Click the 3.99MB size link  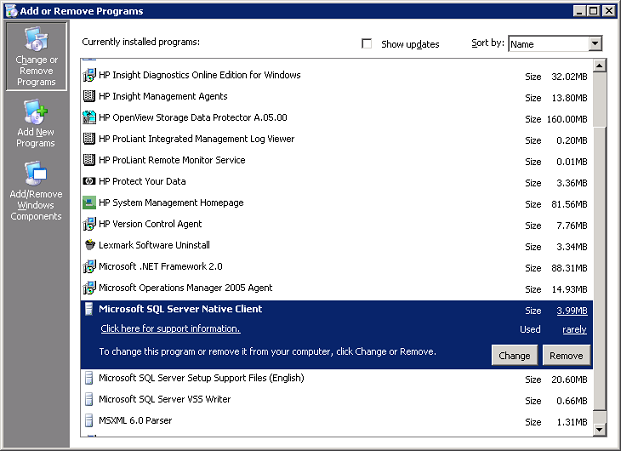click(572, 310)
